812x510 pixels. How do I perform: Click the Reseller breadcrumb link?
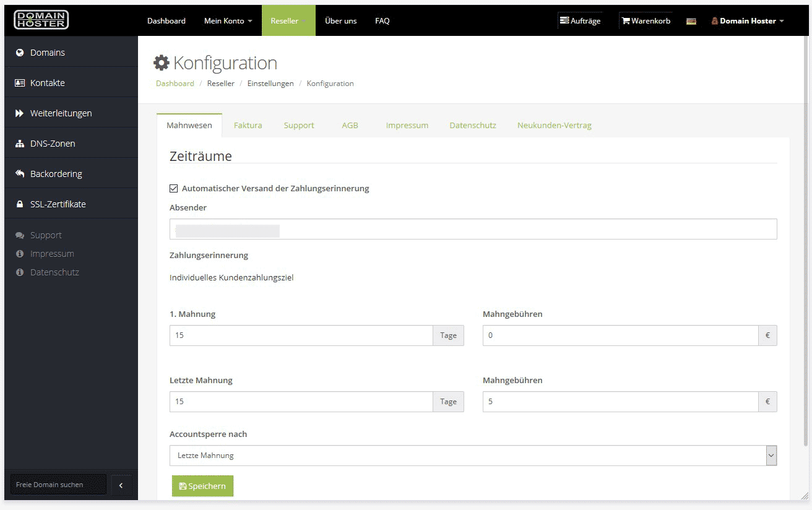coord(221,84)
